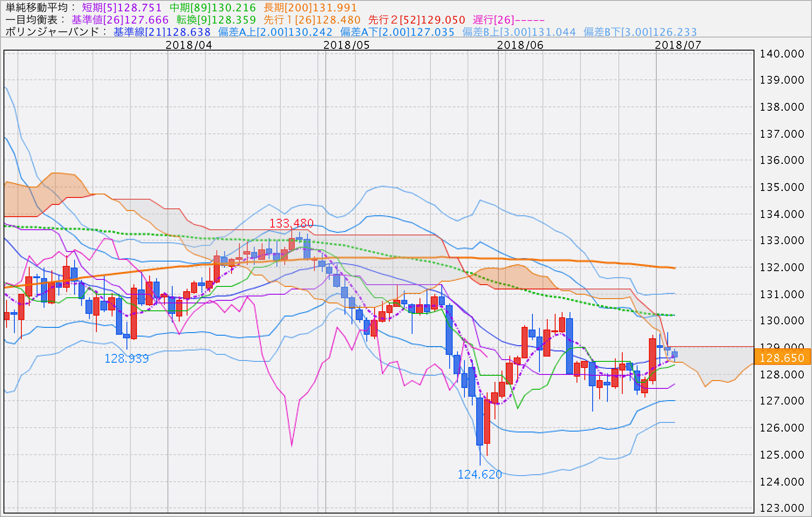Click the long-term [200] moving average value 131.991
812x517 pixels.
tap(310, 8)
